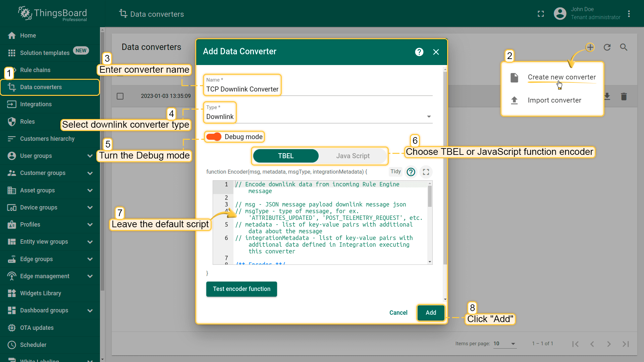
Task: Expand the Asset groups submenu
Action: [x=90, y=190]
